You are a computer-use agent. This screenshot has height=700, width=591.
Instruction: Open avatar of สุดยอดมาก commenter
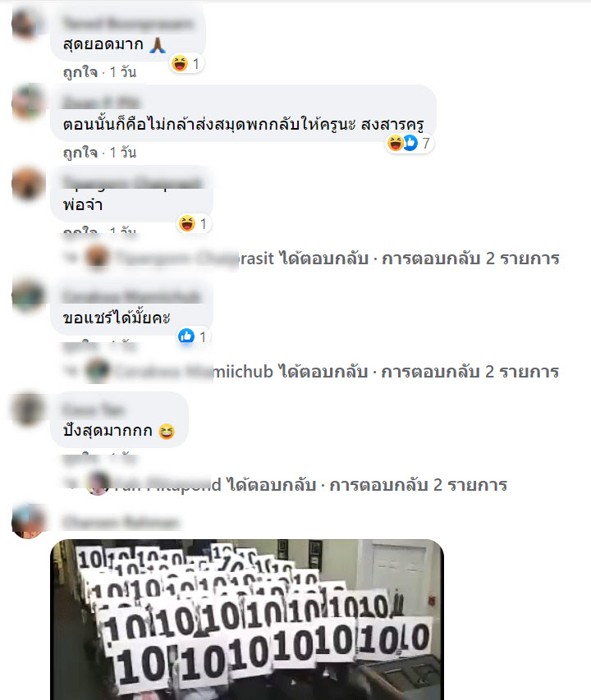[x=26, y=24]
